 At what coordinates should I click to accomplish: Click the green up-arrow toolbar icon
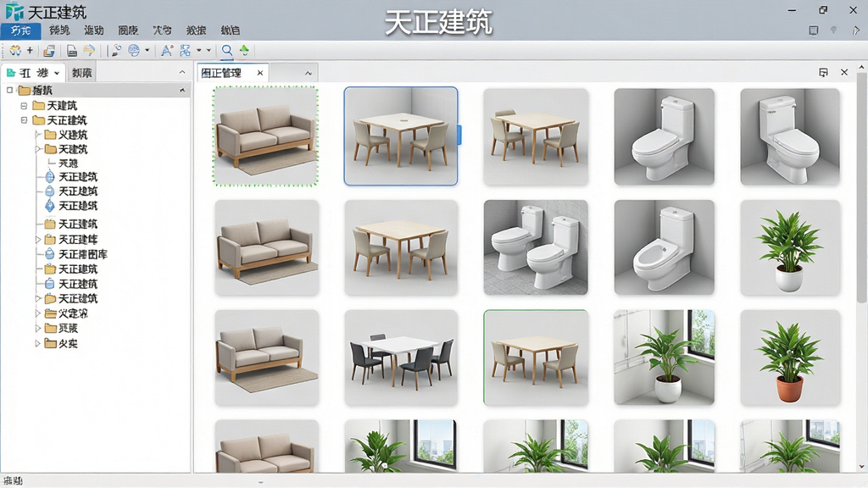click(244, 50)
